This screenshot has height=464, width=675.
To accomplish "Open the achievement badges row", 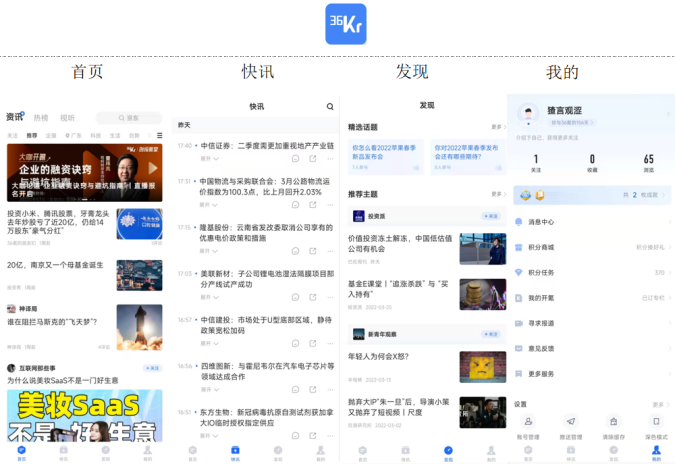I will tap(592, 195).
